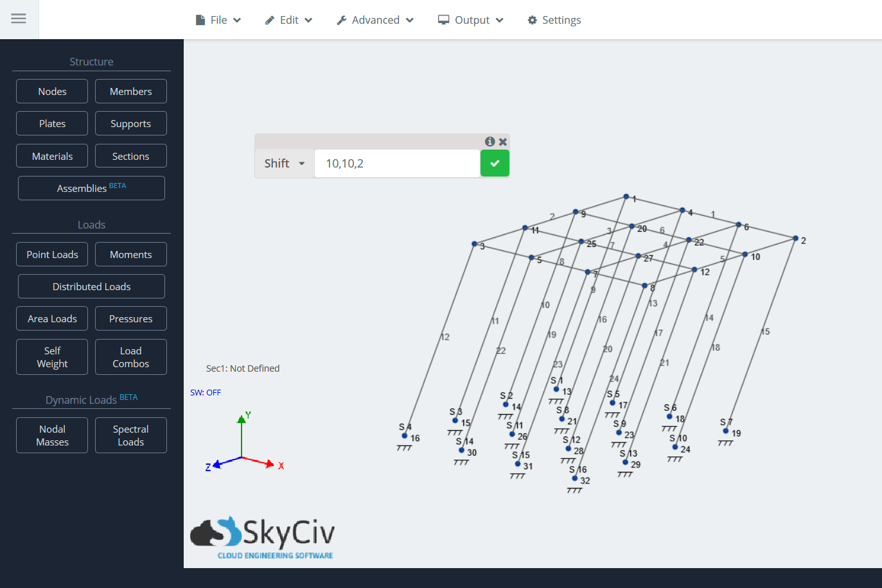Click the shift value input field
882x588 pixels.
click(398, 163)
